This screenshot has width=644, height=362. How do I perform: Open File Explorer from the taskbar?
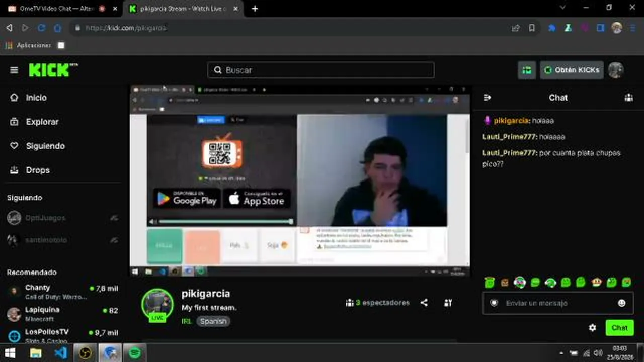pyautogui.click(x=36, y=353)
